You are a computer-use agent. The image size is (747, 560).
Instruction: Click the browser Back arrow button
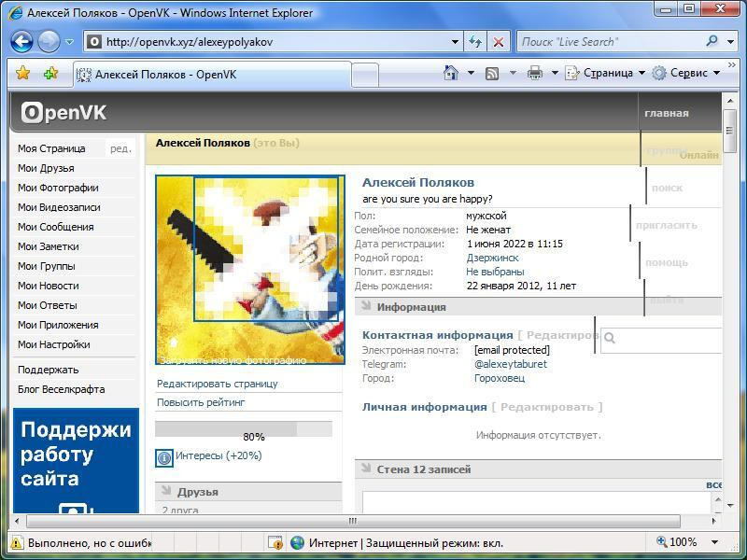21,42
